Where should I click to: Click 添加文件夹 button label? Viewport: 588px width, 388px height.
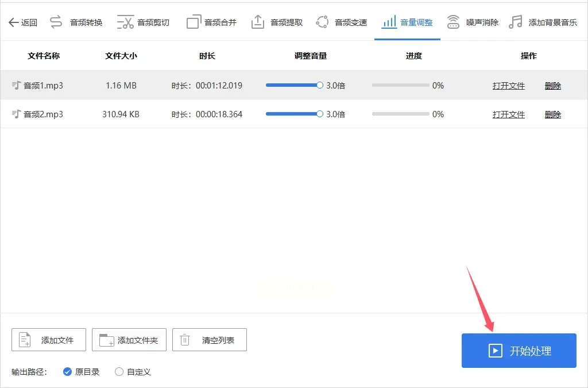click(138, 340)
